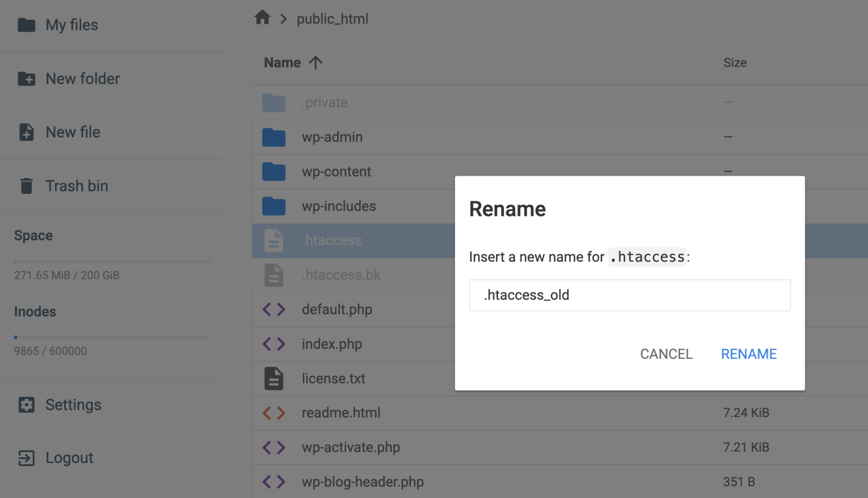Screen dimensions: 868x498
Task: Click the Logout icon
Action: click(27, 458)
